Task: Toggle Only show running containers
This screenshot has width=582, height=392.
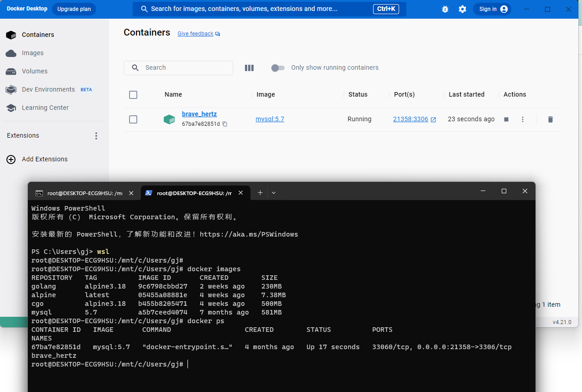Action: pos(278,68)
